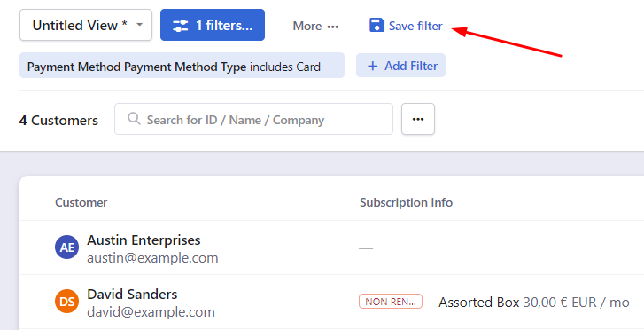Click the sliders icon in filters button
Viewport: 644px width, 330px height.
(x=181, y=26)
